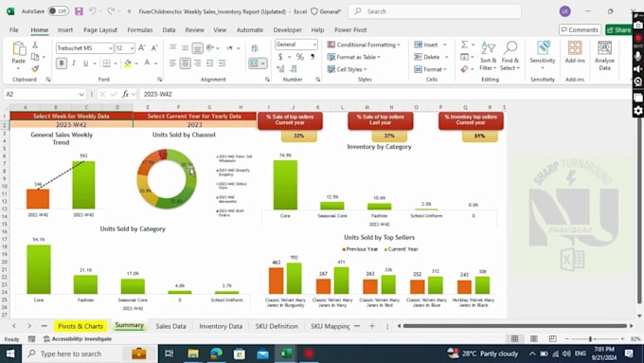The image size is (644, 363).
Task: Toggle the AutoSave switch
Action: [x=59, y=11]
